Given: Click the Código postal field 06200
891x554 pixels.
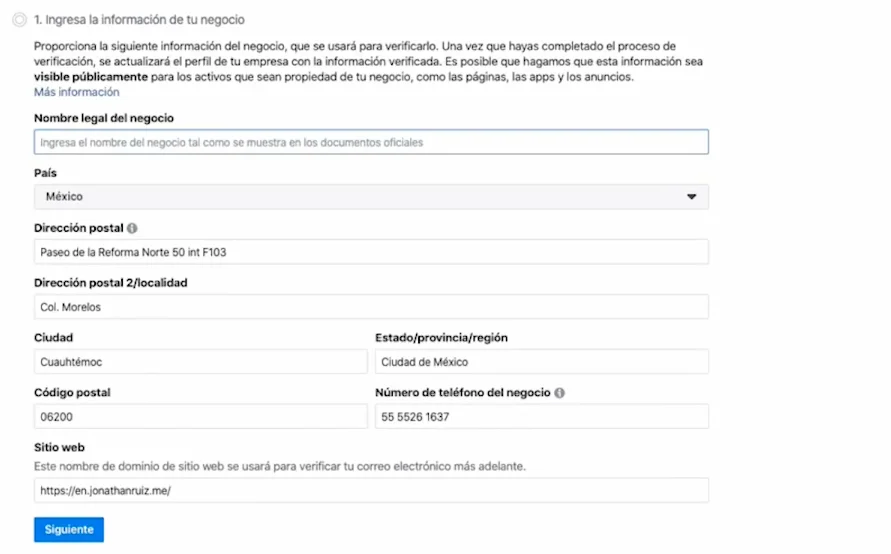Looking at the screenshot, I should [201, 416].
